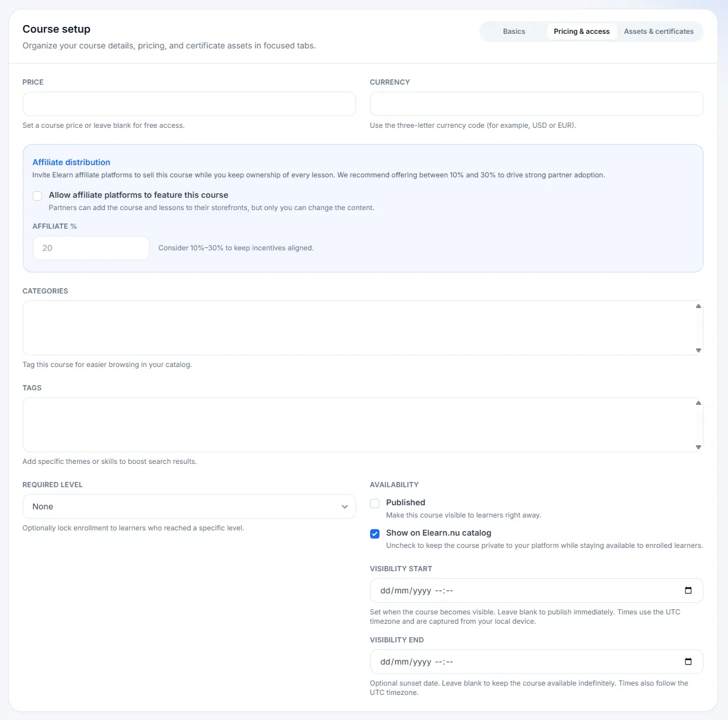Image resolution: width=728 pixels, height=720 pixels.
Task: Click the up scroll arrow in Tags box
Action: pyautogui.click(x=698, y=403)
